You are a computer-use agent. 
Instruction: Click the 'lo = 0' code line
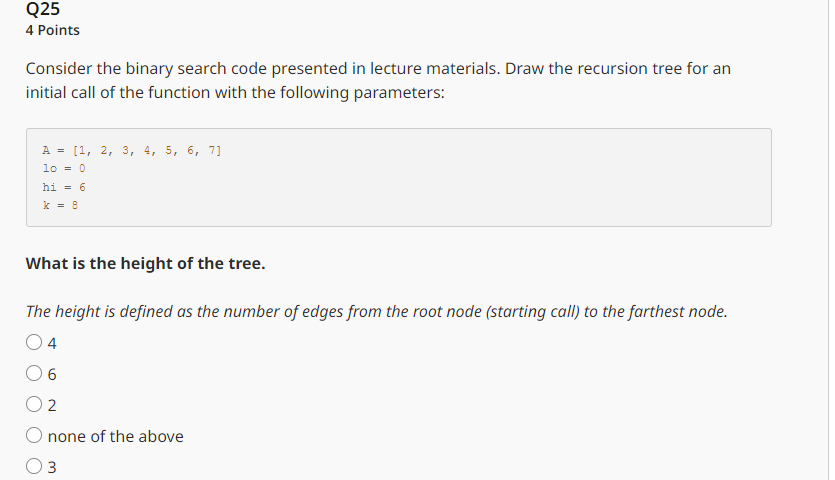coord(63,168)
